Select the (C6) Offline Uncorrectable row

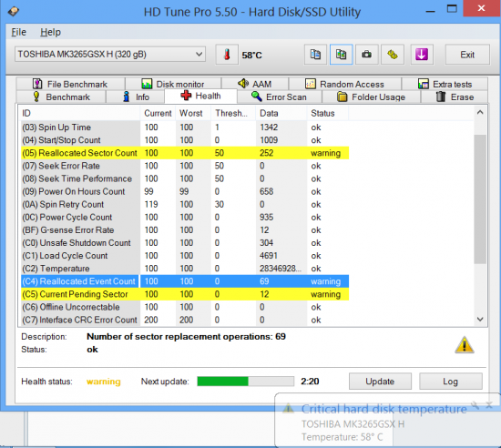pyautogui.click(x=185, y=307)
